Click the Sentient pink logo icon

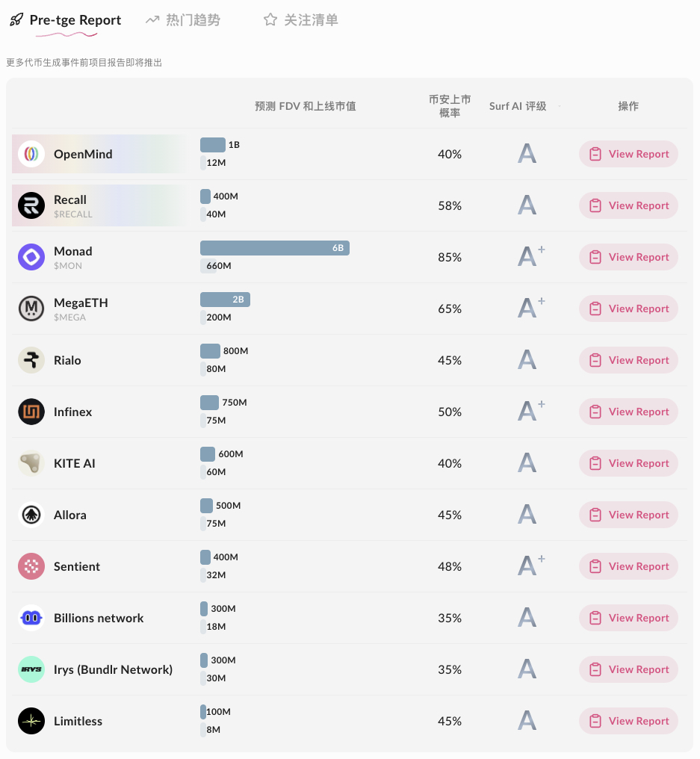coord(31,566)
